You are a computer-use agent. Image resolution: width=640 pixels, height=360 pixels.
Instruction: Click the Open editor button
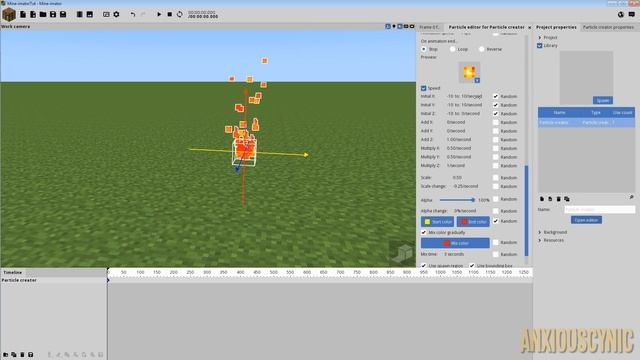point(586,220)
